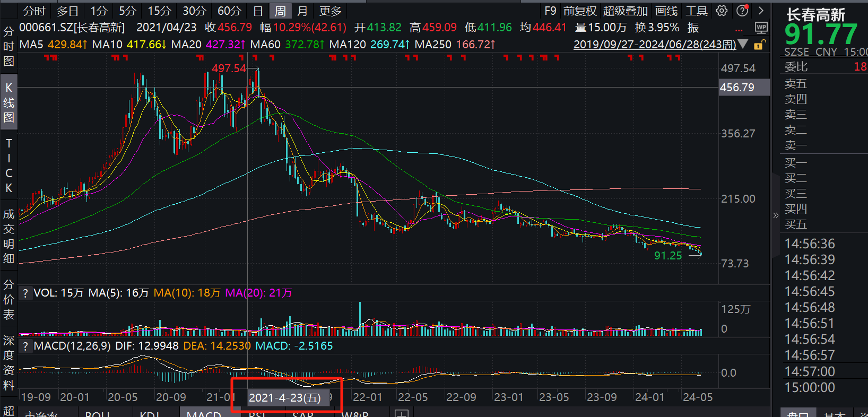Viewport: 868px width, 417px height.
Task: Select the 60分 period
Action: click(x=229, y=11)
